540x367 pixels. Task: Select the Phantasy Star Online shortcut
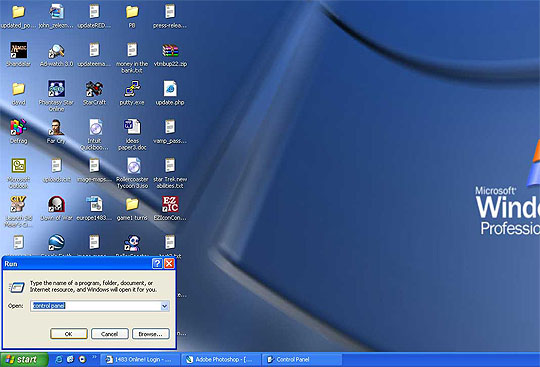56,89
